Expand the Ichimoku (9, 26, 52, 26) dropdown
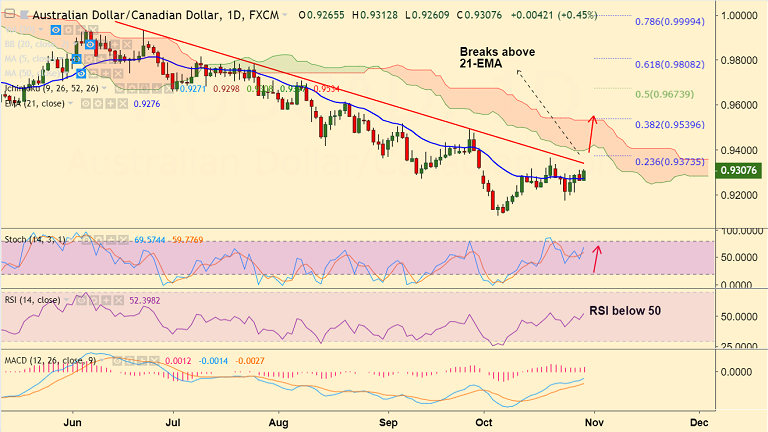This screenshot has width=768, height=432. [x=104, y=88]
